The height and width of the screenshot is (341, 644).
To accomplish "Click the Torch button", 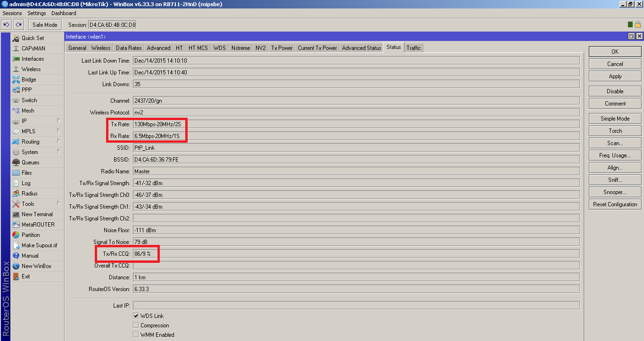I will point(615,131).
